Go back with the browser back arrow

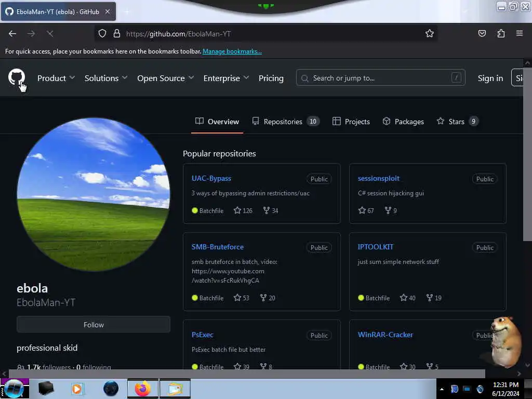point(12,34)
